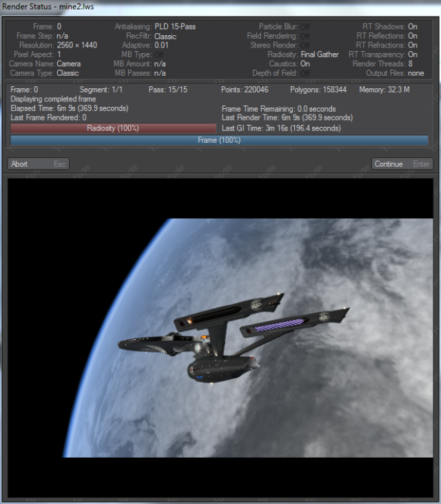
Task: Click the RecFiltr value Classic
Action: 165,37
